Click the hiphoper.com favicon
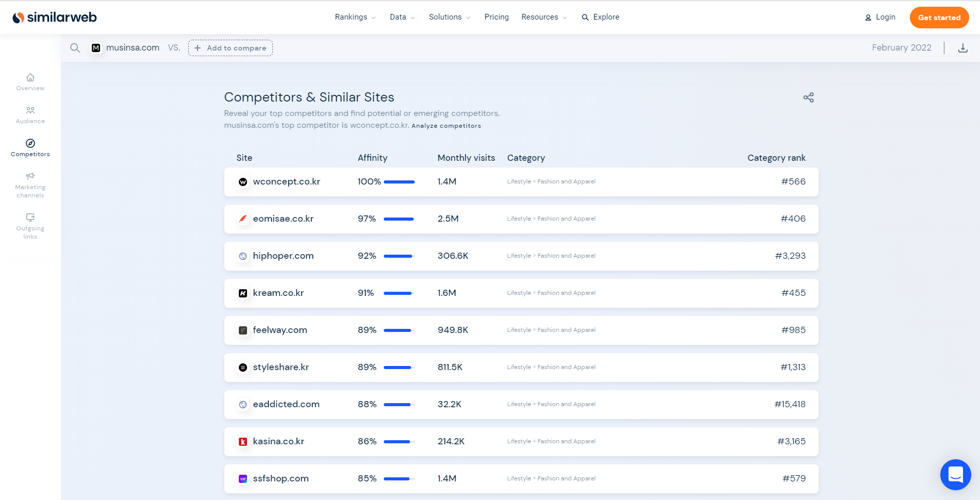 click(243, 256)
